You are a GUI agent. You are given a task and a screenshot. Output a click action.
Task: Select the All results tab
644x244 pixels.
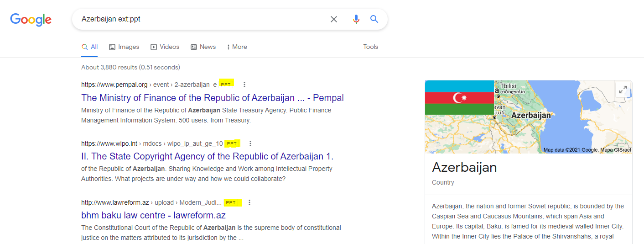point(90,47)
